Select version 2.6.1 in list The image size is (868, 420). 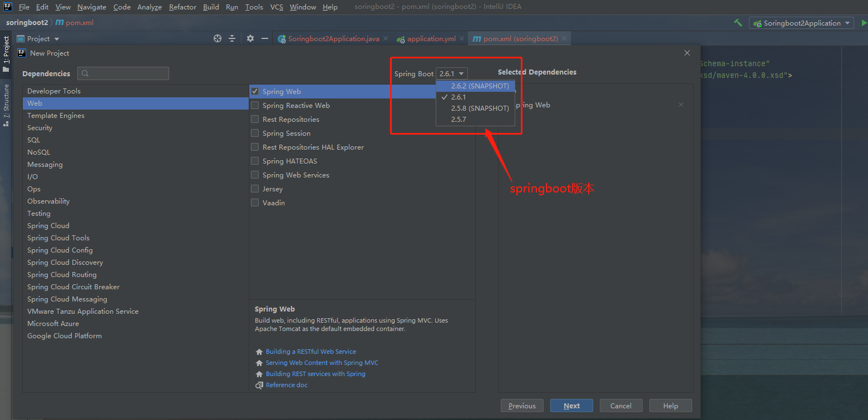pos(475,97)
